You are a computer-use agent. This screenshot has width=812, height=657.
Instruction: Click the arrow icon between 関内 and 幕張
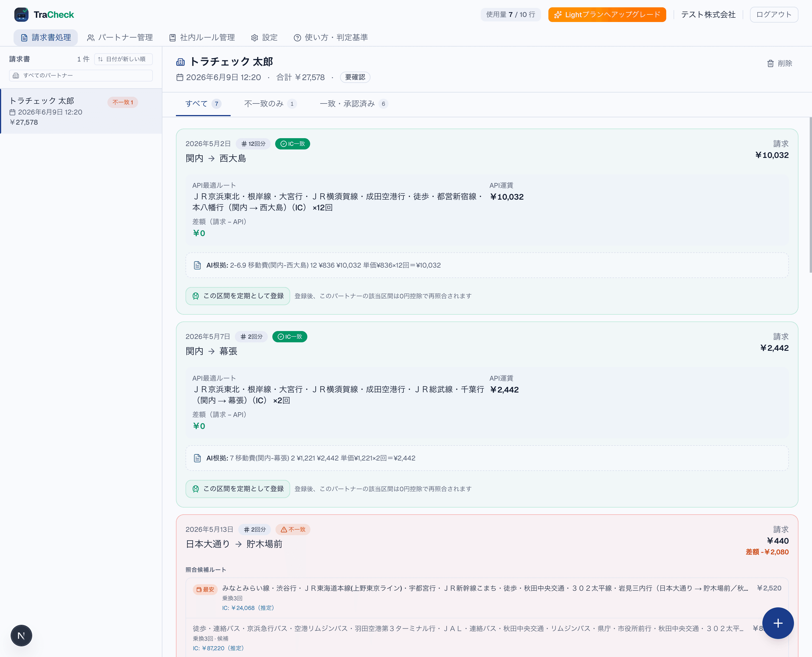pos(211,352)
